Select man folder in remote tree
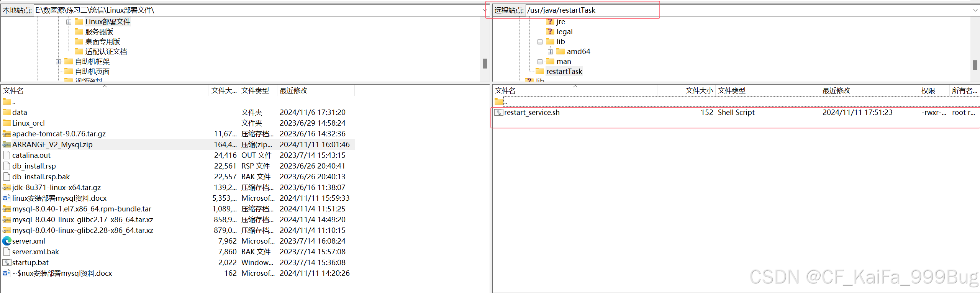Image resolution: width=980 pixels, height=293 pixels. point(564,61)
